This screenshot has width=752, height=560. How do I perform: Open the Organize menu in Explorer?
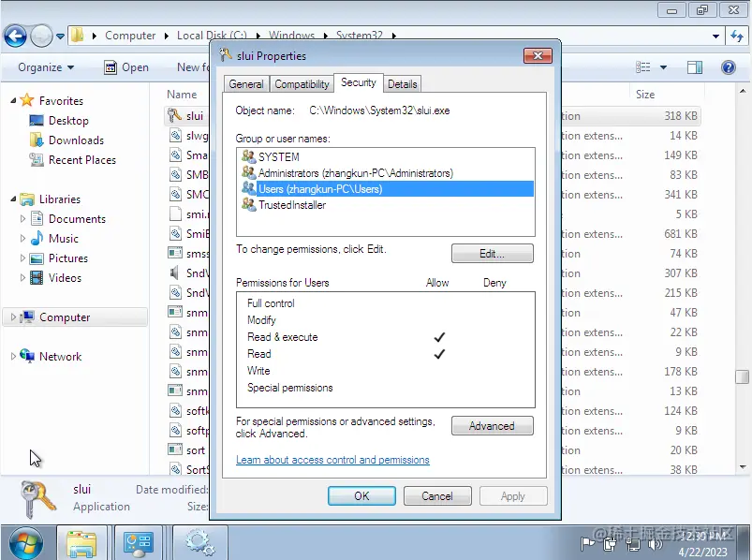tap(46, 67)
